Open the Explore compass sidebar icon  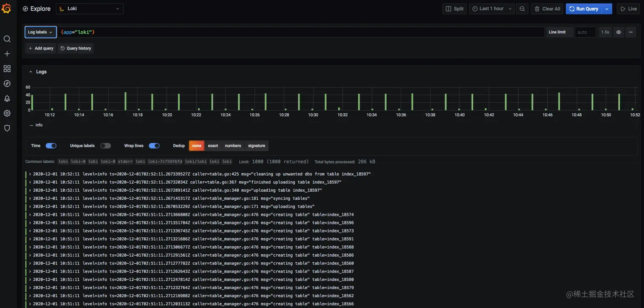[x=7, y=83]
